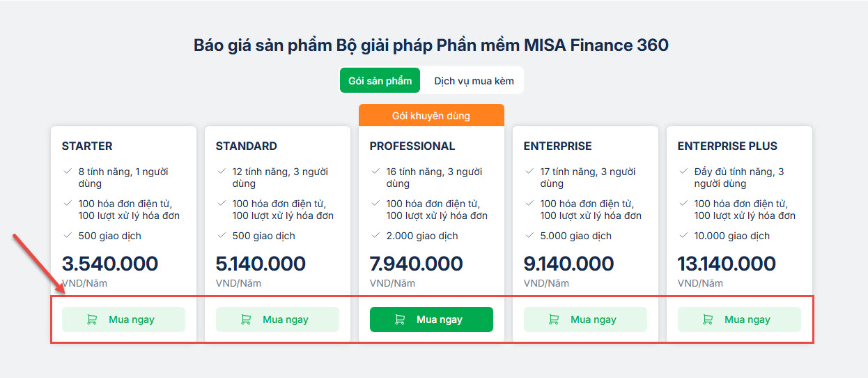Click the 3.540.000 price of Starter
Screen dimensions: 868x378
pos(109,264)
